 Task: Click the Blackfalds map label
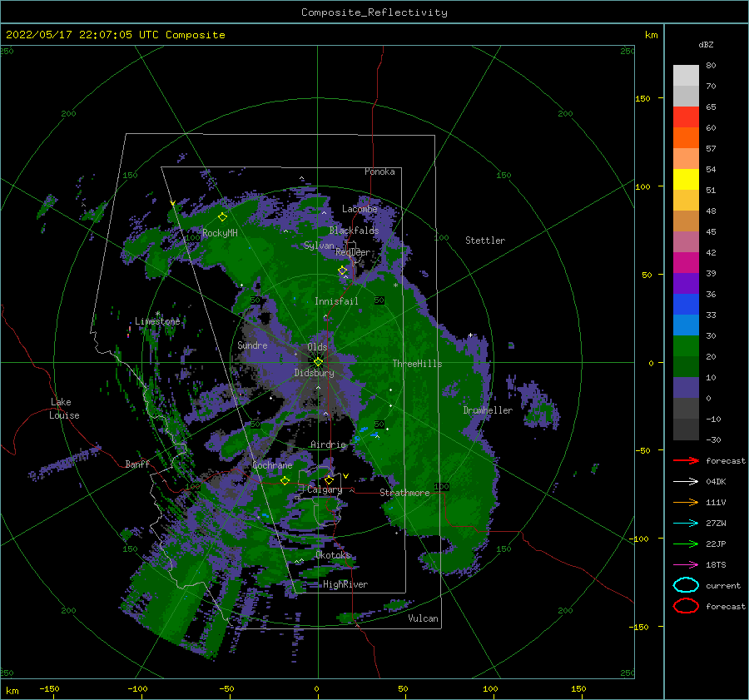point(354,231)
